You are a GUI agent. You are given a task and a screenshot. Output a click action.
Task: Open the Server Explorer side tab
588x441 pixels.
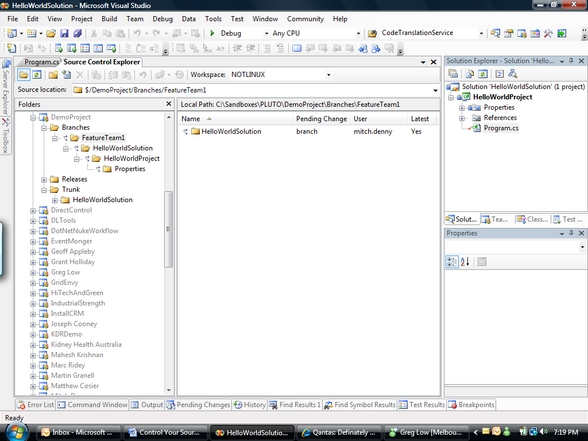(6, 86)
